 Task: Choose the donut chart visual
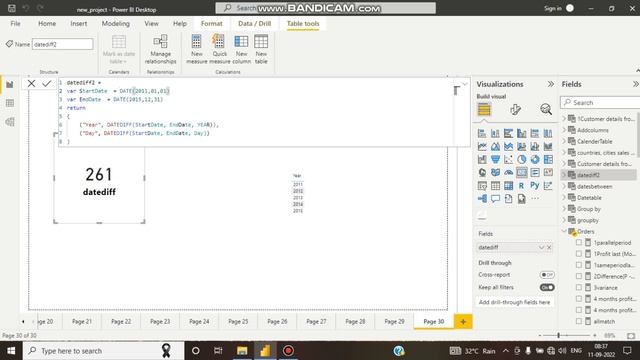(535, 159)
